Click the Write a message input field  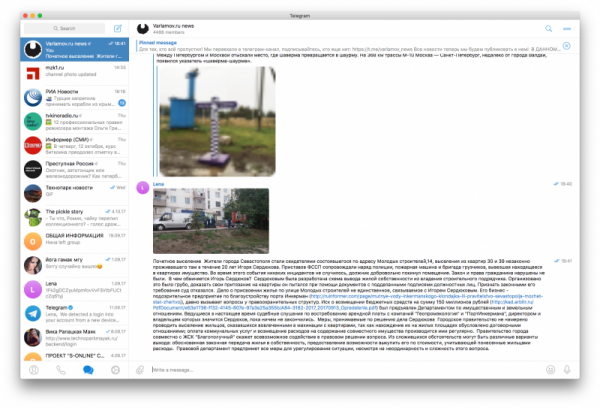click(x=346, y=370)
